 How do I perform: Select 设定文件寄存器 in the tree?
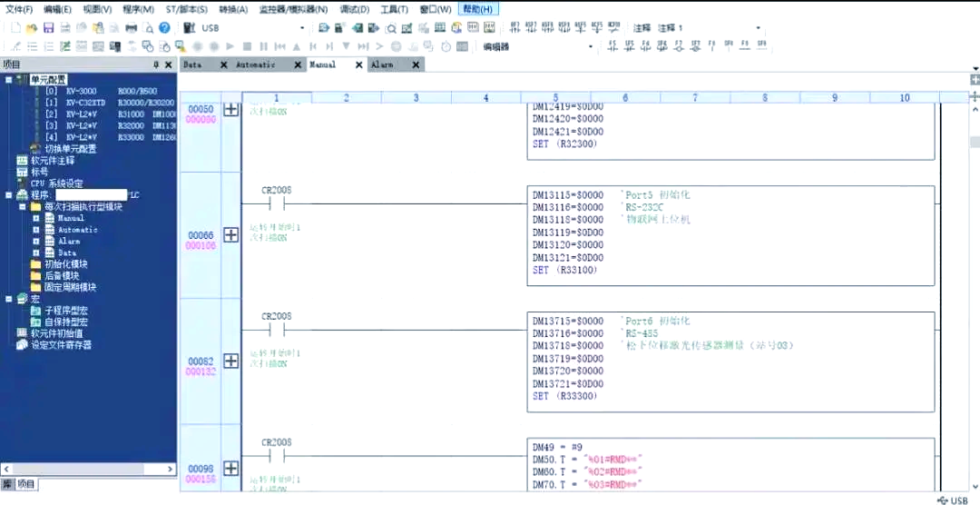[x=62, y=345]
